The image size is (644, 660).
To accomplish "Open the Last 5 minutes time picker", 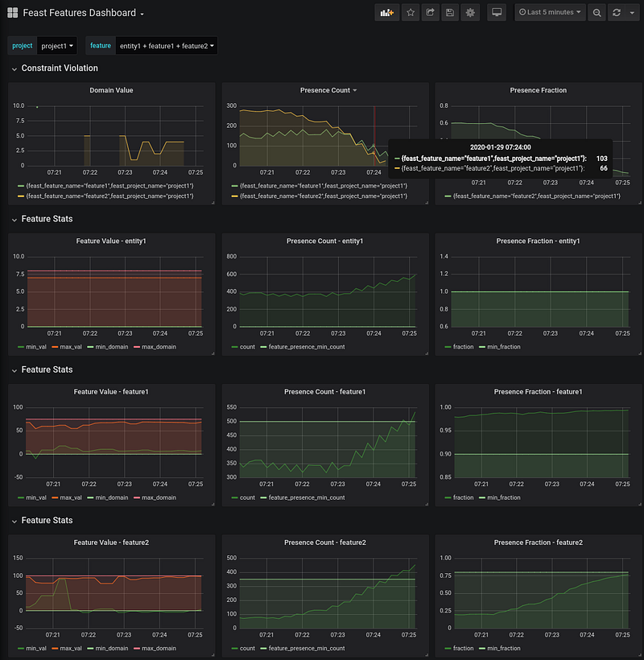I will point(551,13).
